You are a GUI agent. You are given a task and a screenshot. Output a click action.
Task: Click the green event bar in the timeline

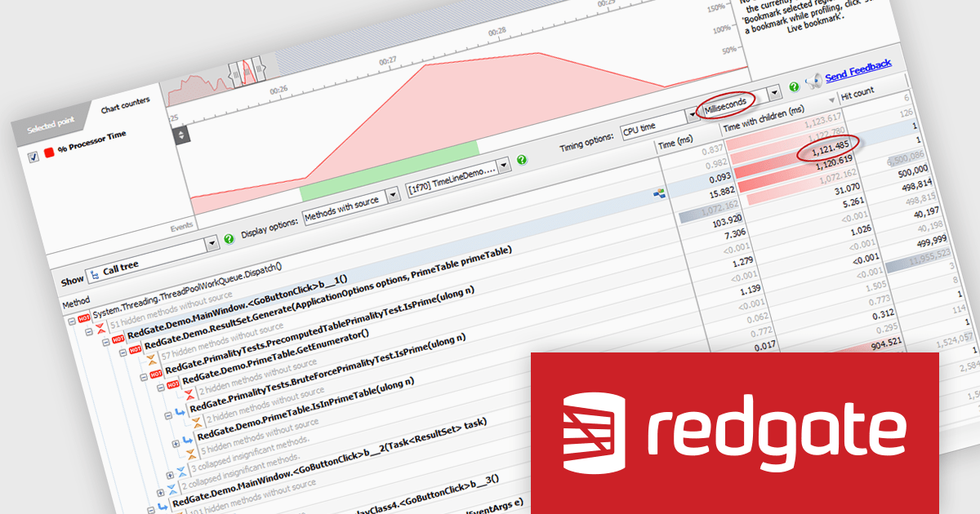(x=389, y=171)
